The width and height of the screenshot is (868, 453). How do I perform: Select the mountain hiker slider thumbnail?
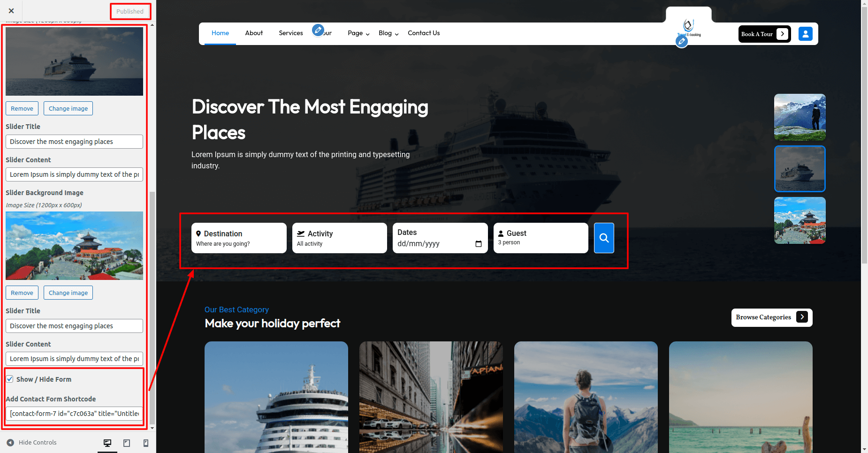[x=799, y=117]
